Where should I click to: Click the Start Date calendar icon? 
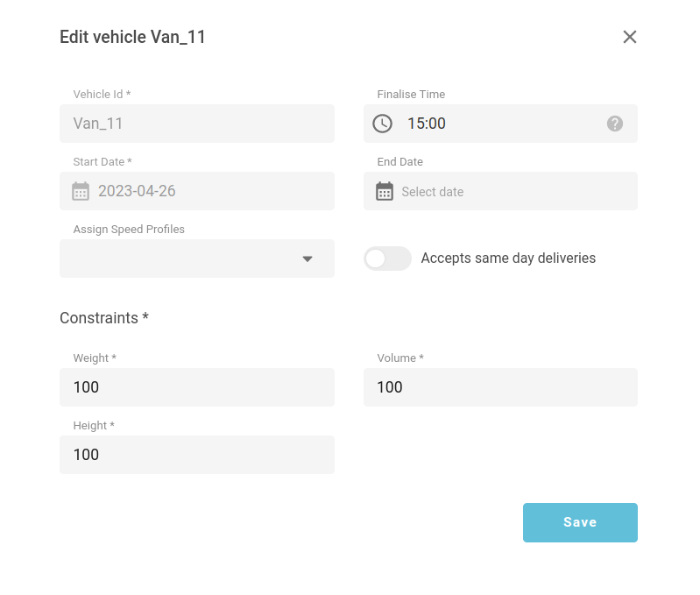[x=81, y=191]
